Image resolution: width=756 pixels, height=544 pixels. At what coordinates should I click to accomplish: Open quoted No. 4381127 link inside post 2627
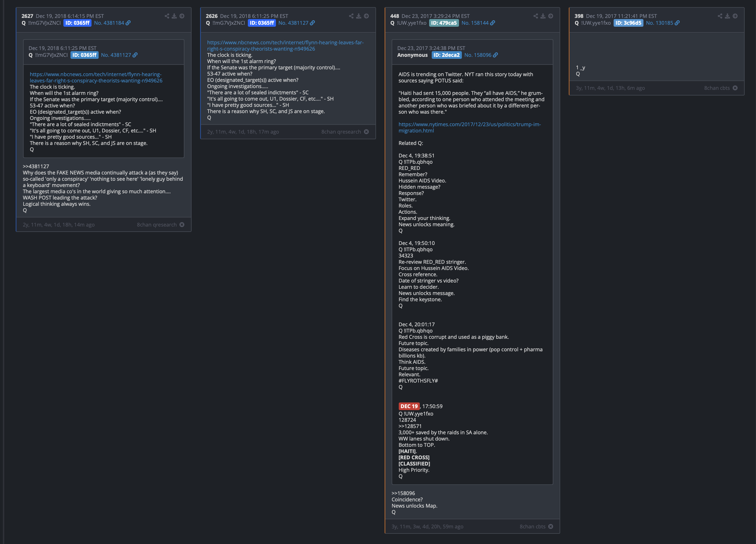pyautogui.click(x=116, y=55)
